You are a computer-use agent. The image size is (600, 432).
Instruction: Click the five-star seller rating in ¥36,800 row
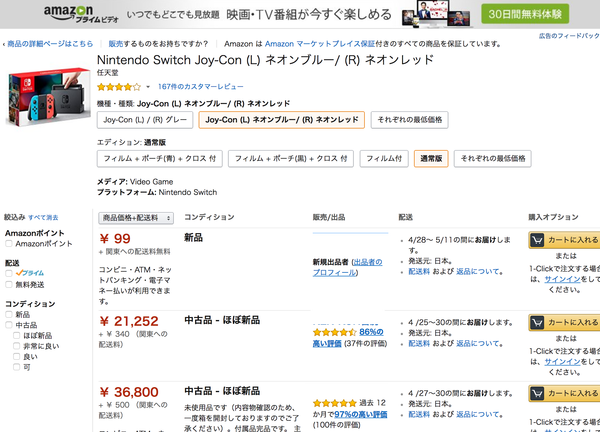[x=334, y=403]
